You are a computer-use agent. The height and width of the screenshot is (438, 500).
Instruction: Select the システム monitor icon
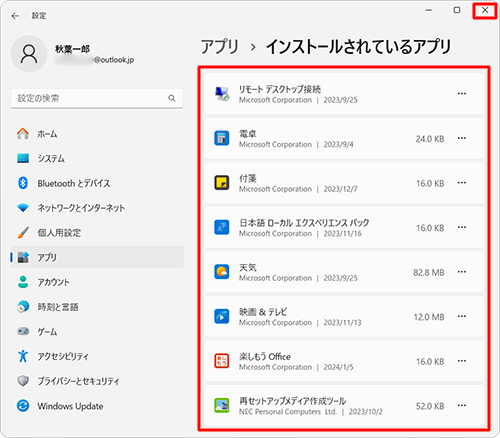23,158
